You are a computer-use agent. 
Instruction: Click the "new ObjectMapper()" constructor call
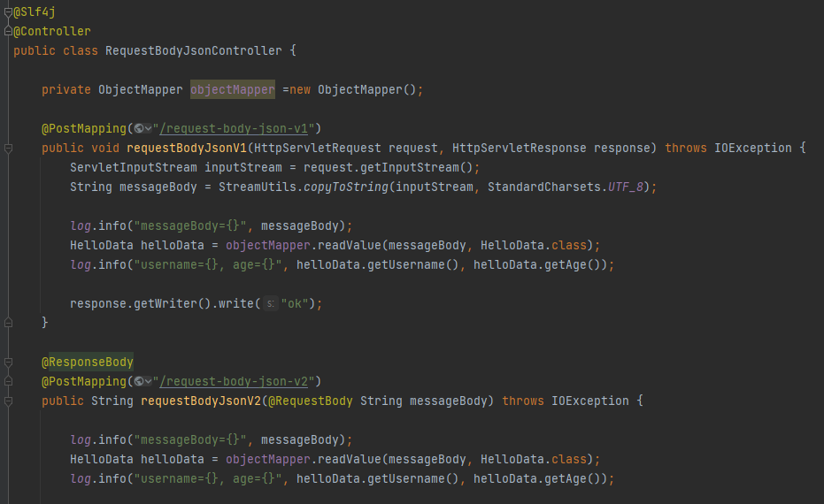click(352, 90)
